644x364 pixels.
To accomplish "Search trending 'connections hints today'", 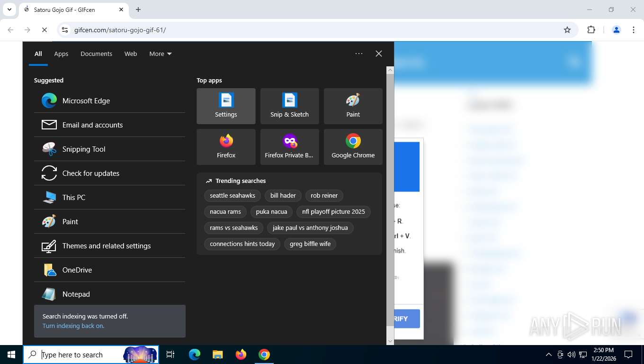I will coord(242,244).
